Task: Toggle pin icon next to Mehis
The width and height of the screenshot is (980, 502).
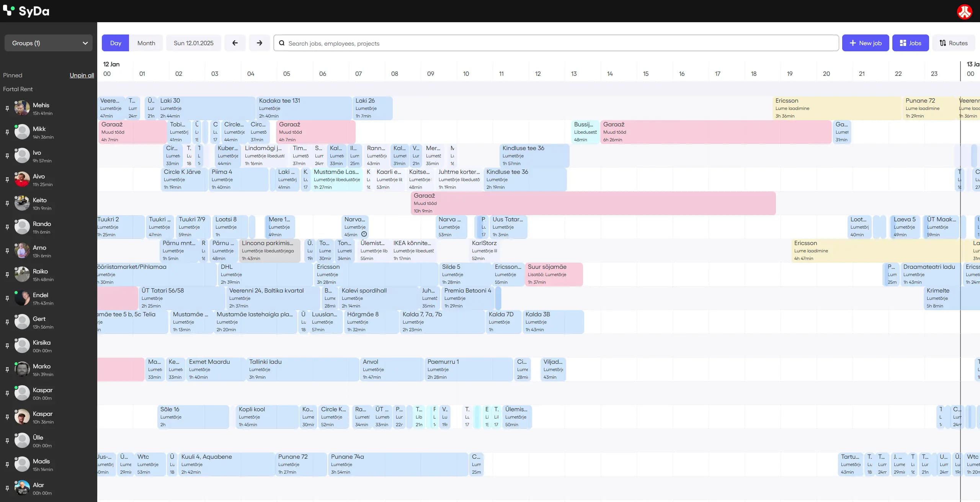Action: click(7, 108)
